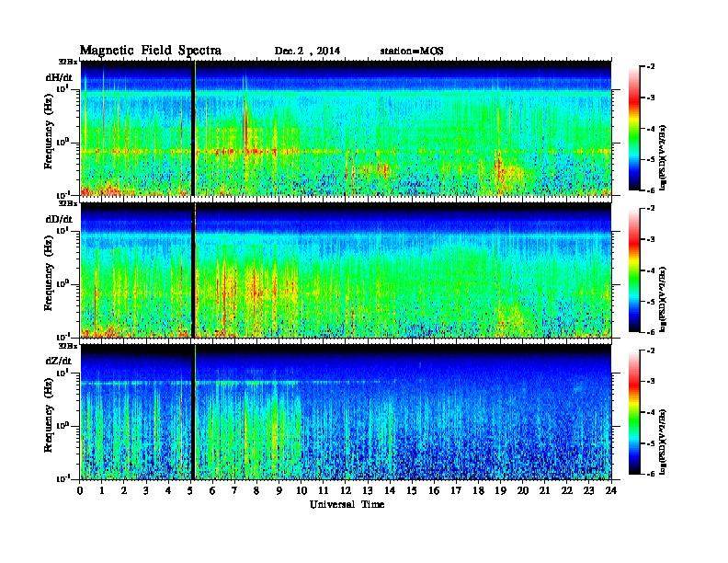Click the "dH/dt" panel label
728x563 pixels.
pyautogui.click(x=59, y=77)
